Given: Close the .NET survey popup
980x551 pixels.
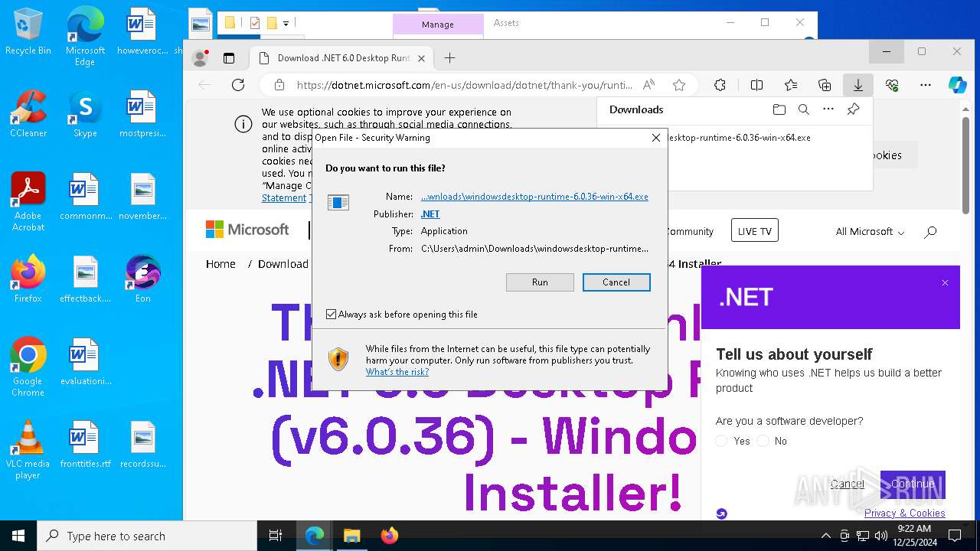Looking at the screenshot, I should 945,283.
